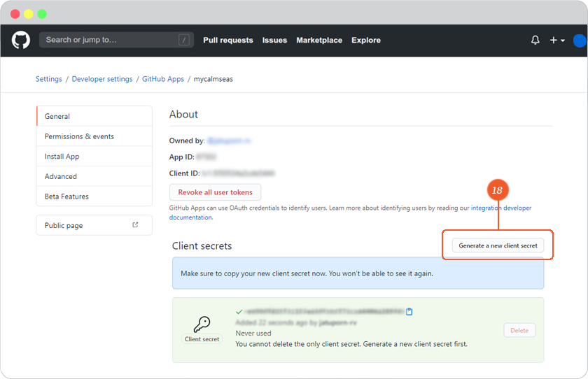Viewport: 588px width, 379px height.
Task: Focus the Search or jump to field
Action: [116, 40]
